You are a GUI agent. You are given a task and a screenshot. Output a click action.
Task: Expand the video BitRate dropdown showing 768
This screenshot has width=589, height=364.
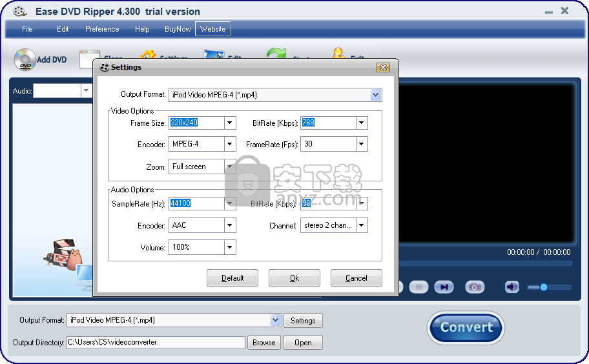point(362,123)
